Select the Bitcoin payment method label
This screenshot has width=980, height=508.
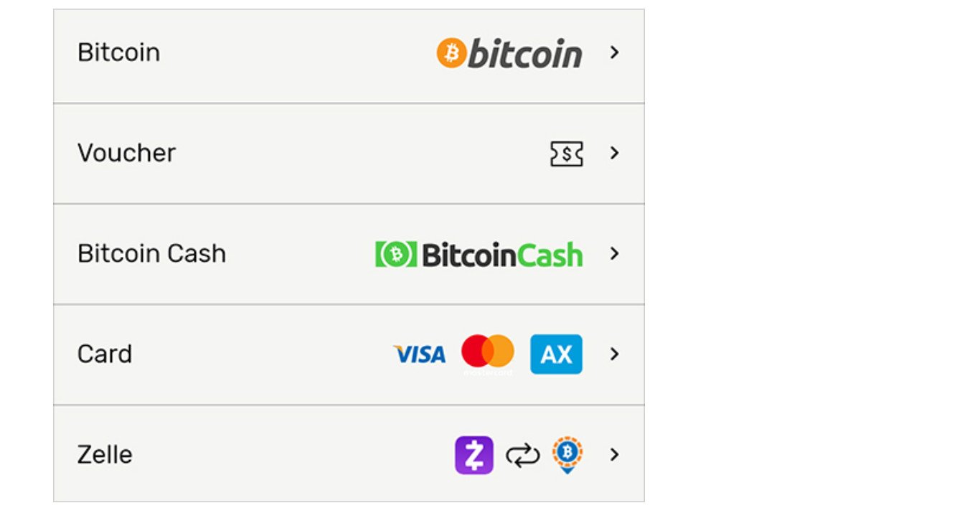click(118, 52)
